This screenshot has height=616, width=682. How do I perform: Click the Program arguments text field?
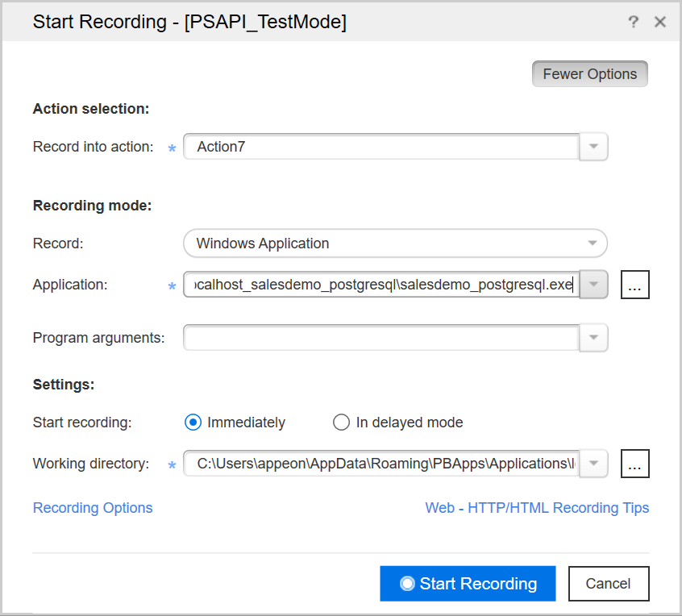pyautogui.click(x=381, y=338)
